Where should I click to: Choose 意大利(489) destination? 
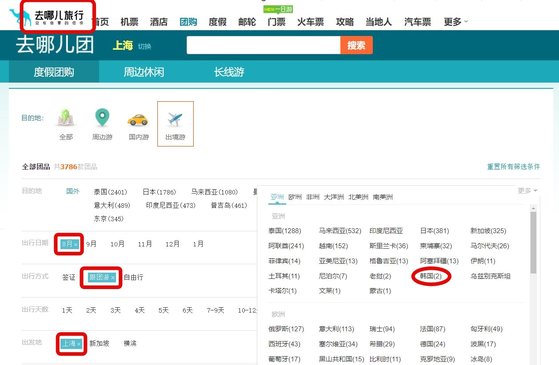click(112, 205)
